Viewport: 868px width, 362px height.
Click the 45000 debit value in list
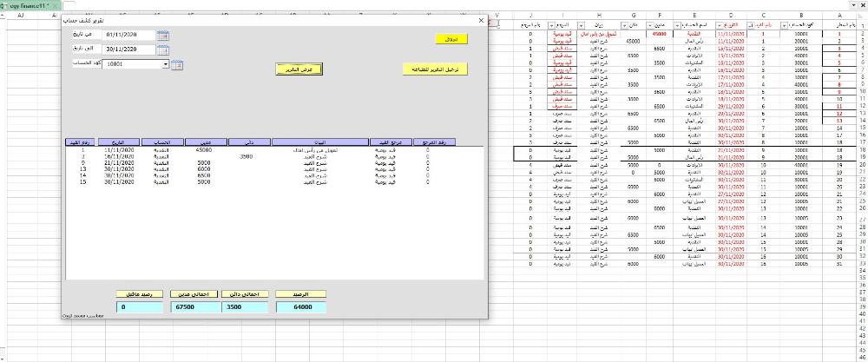pyautogui.click(x=205, y=150)
